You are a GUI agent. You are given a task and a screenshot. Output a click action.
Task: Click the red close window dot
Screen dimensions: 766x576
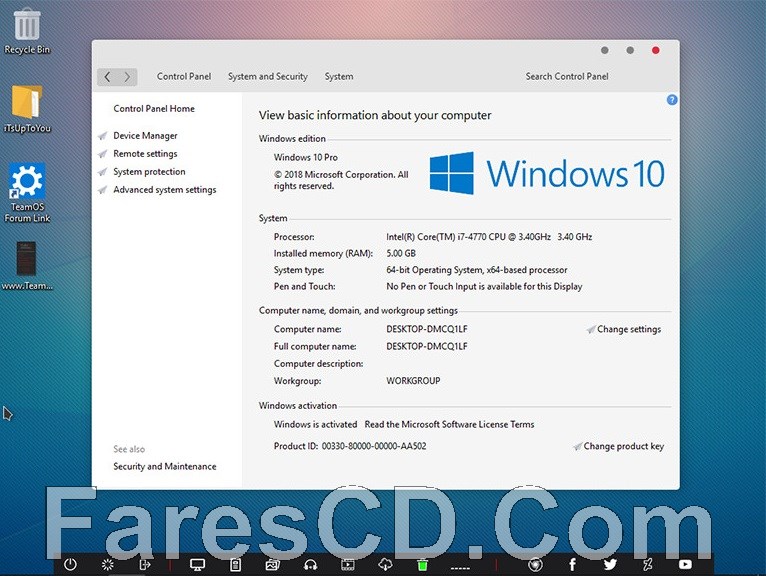[656, 50]
